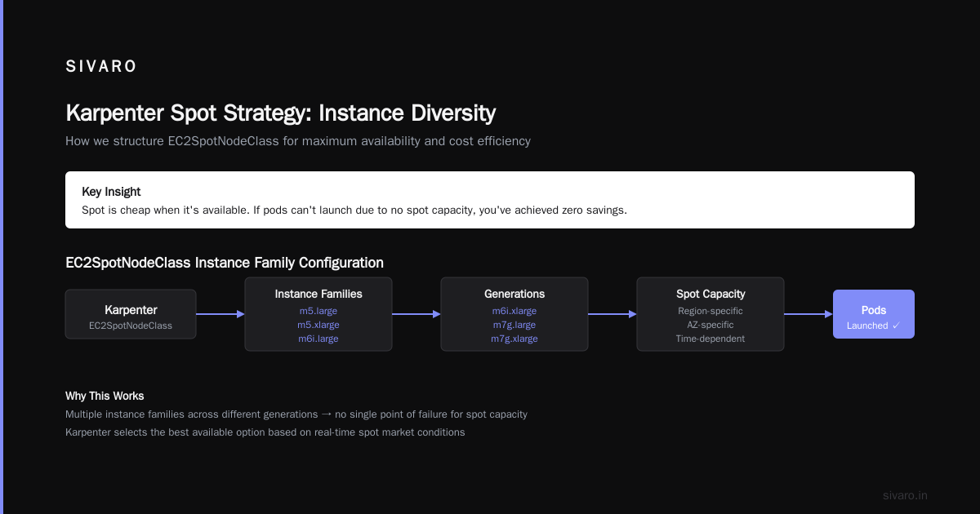
Task: Select the Karpenter Spot Strategy title
Action: click(x=280, y=113)
